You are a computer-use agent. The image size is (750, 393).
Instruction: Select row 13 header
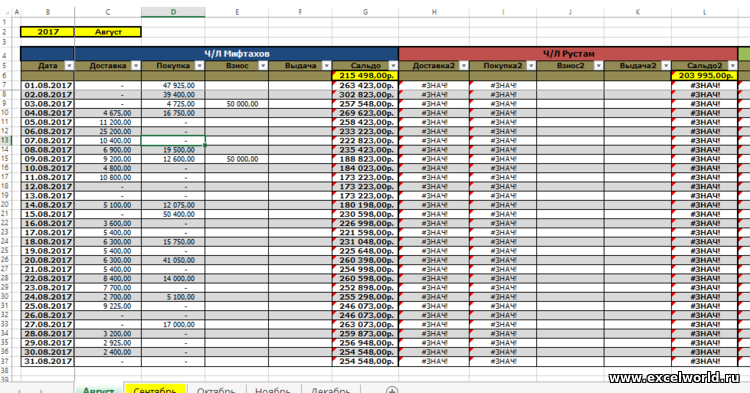(5, 141)
